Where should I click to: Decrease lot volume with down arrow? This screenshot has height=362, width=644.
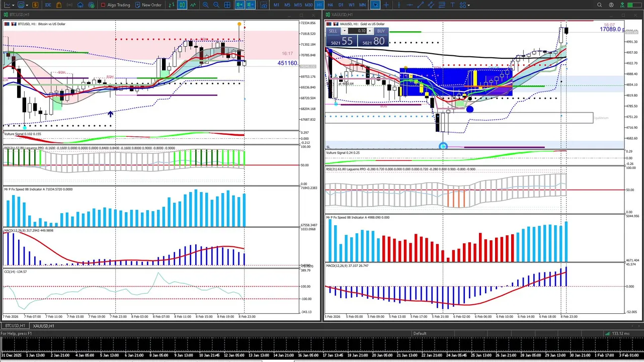345,31
